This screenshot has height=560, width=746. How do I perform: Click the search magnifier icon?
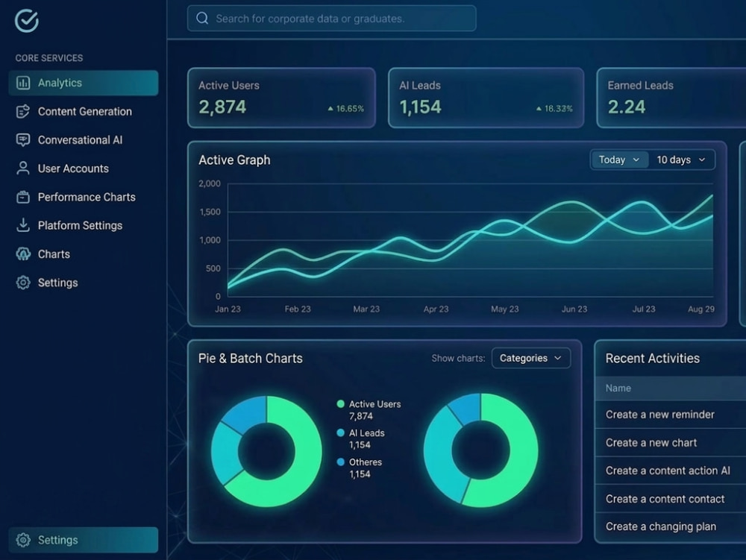tap(202, 18)
